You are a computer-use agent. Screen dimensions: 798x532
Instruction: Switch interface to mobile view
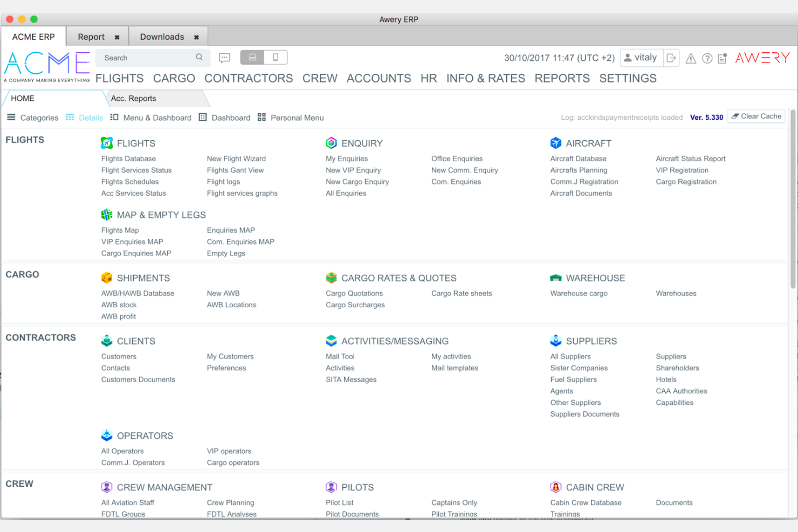tap(276, 57)
